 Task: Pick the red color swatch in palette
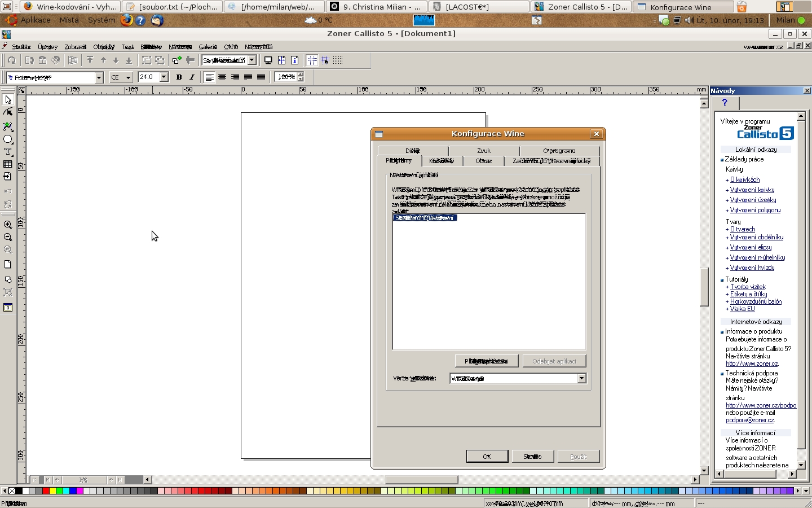pos(46,491)
